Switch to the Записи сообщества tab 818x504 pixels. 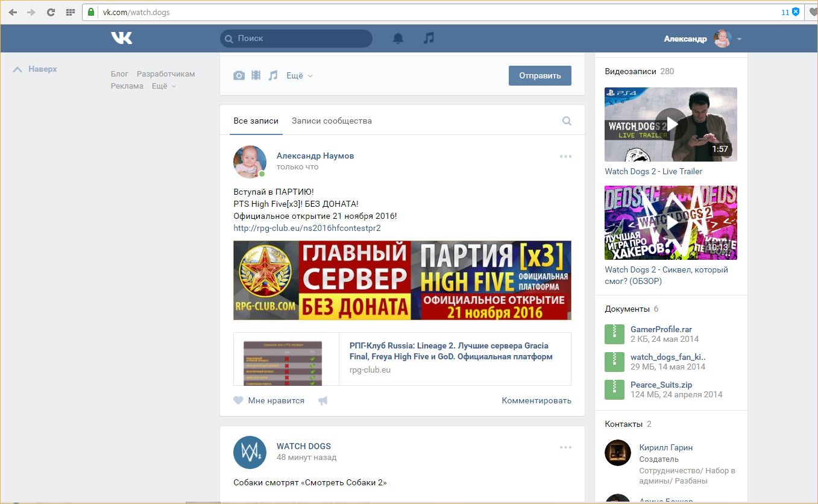click(332, 121)
